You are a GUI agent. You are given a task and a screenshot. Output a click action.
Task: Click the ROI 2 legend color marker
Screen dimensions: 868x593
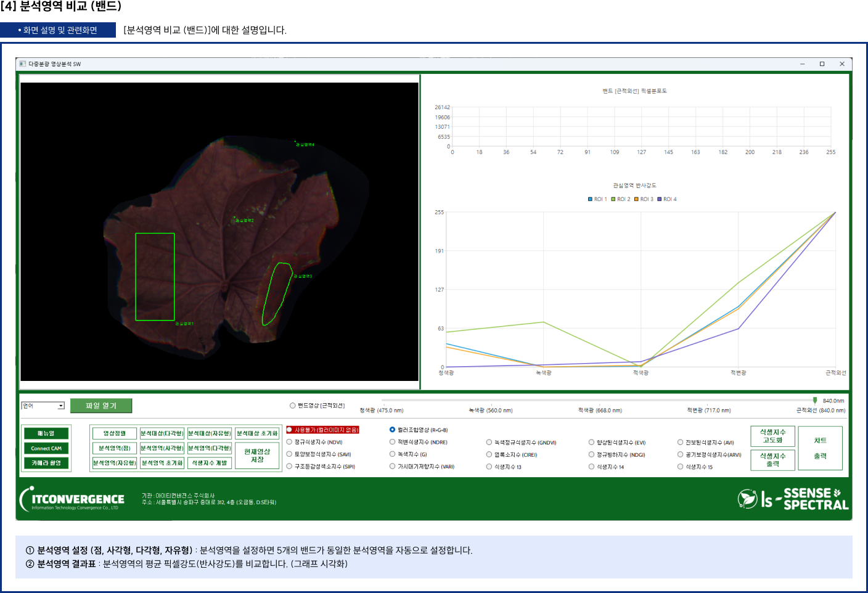coord(613,199)
